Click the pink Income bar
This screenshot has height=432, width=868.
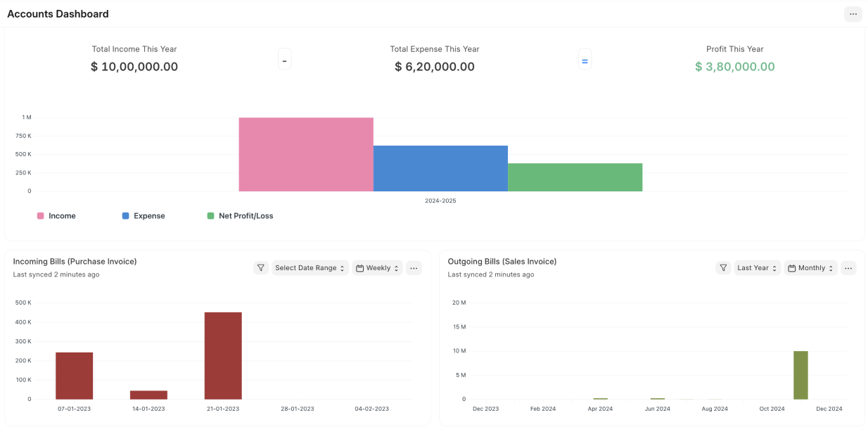[306, 155]
